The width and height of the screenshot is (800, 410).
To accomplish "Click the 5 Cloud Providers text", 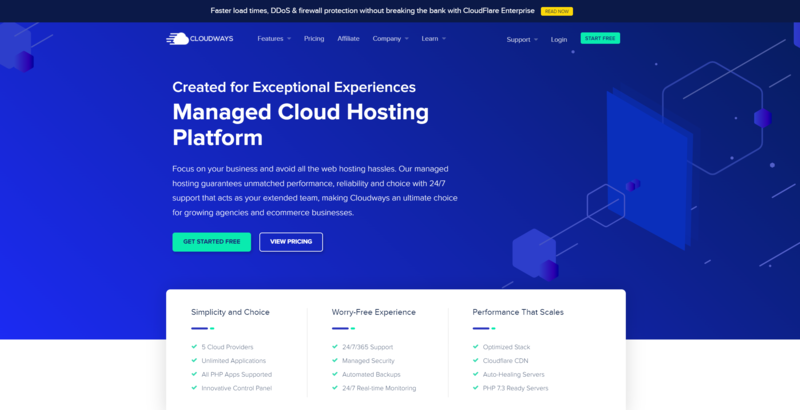I will [x=228, y=347].
